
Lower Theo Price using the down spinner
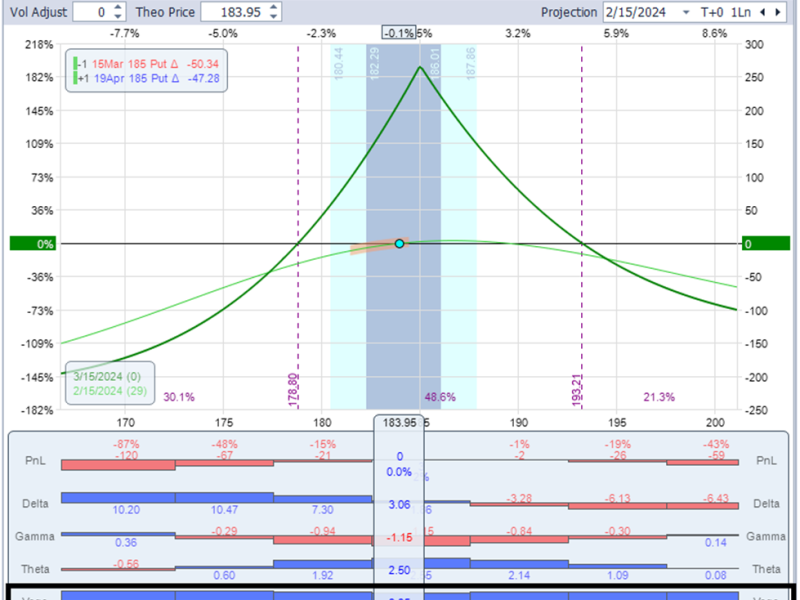tap(274, 17)
